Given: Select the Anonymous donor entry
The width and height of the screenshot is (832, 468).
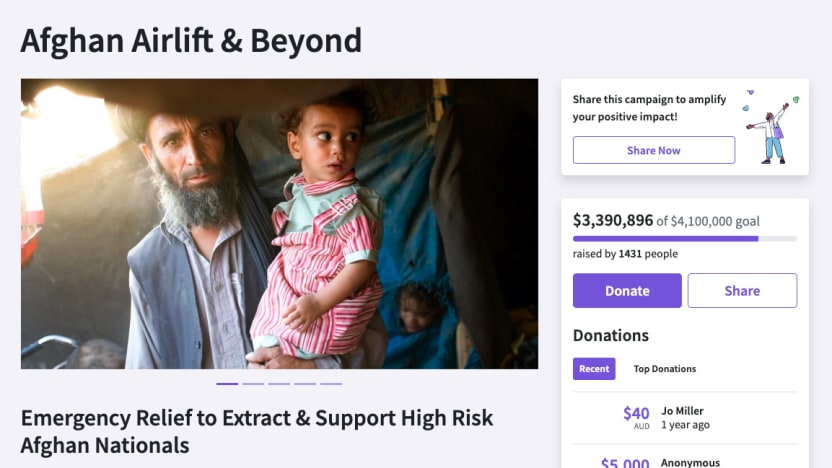Looking at the screenshot, I should [690, 462].
